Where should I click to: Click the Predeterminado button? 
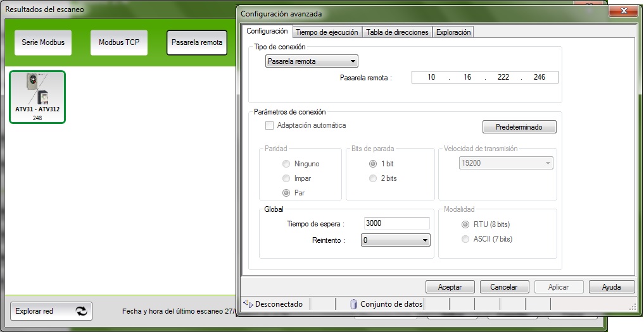[519, 127]
